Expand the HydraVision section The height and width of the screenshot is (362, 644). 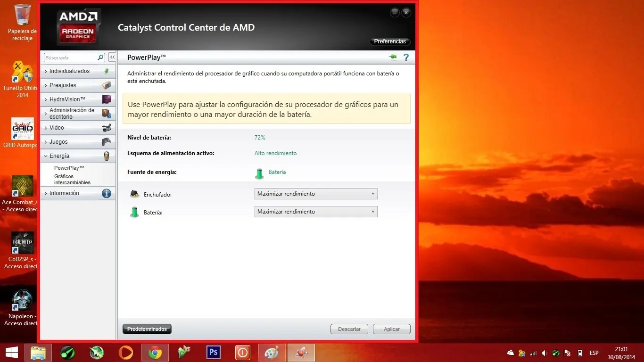[x=78, y=99]
